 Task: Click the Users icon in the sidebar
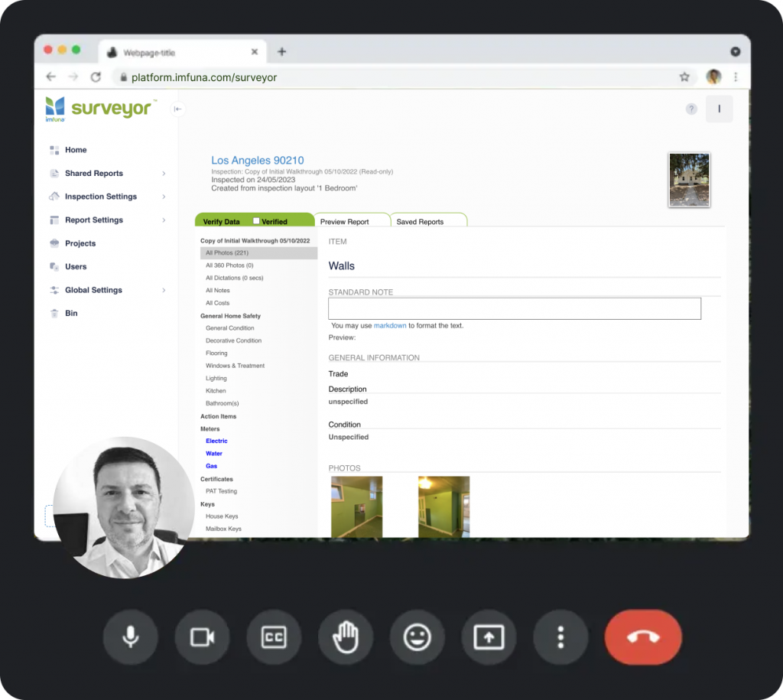pos(54,266)
